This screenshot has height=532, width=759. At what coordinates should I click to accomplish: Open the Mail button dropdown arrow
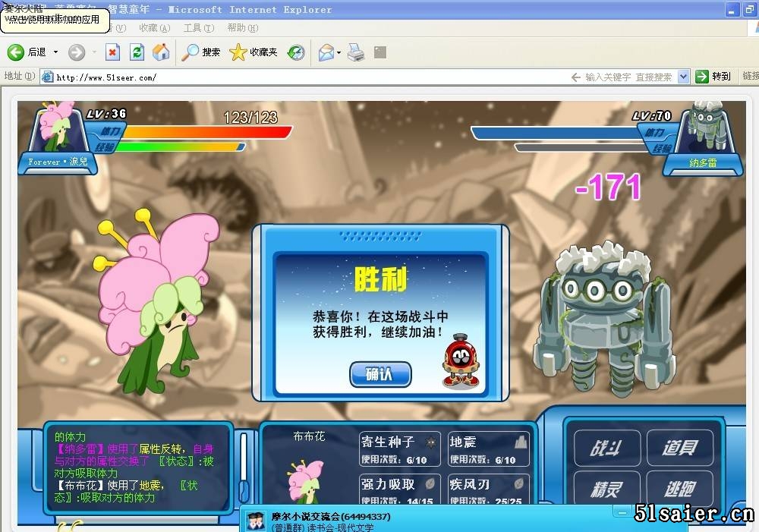(x=339, y=52)
